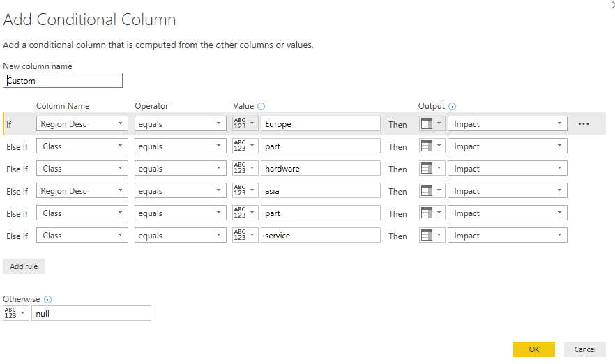The height and width of the screenshot is (364, 615).
Task: Click the hardware value field
Action: (321, 168)
